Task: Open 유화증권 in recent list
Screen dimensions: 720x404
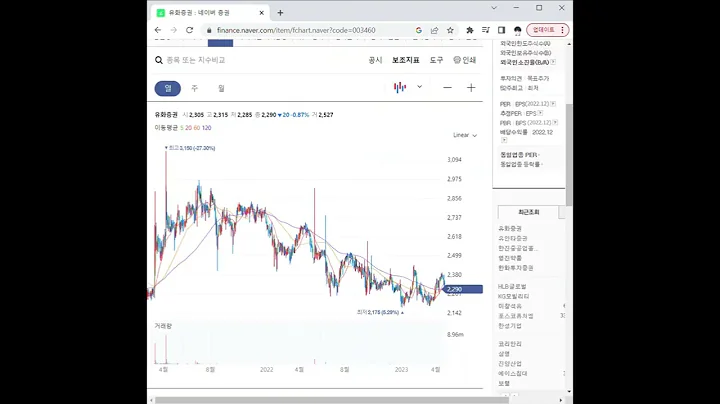Action: [510, 228]
